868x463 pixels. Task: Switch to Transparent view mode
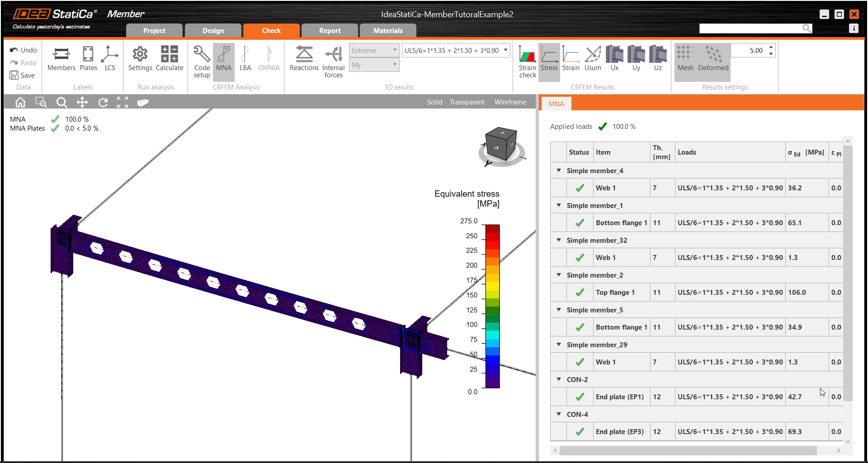pos(467,102)
